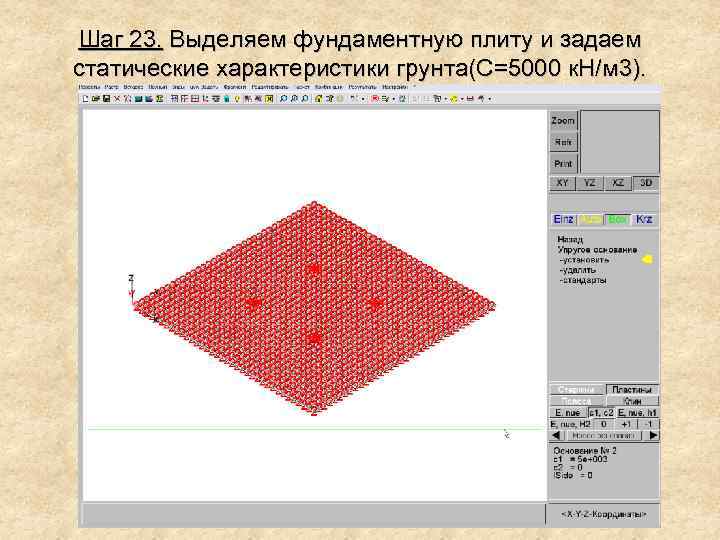Viewport: 720px width, 540px height.
Task: Click the c1 = 5e+003 value
Action: pyautogui.click(x=580, y=459)
